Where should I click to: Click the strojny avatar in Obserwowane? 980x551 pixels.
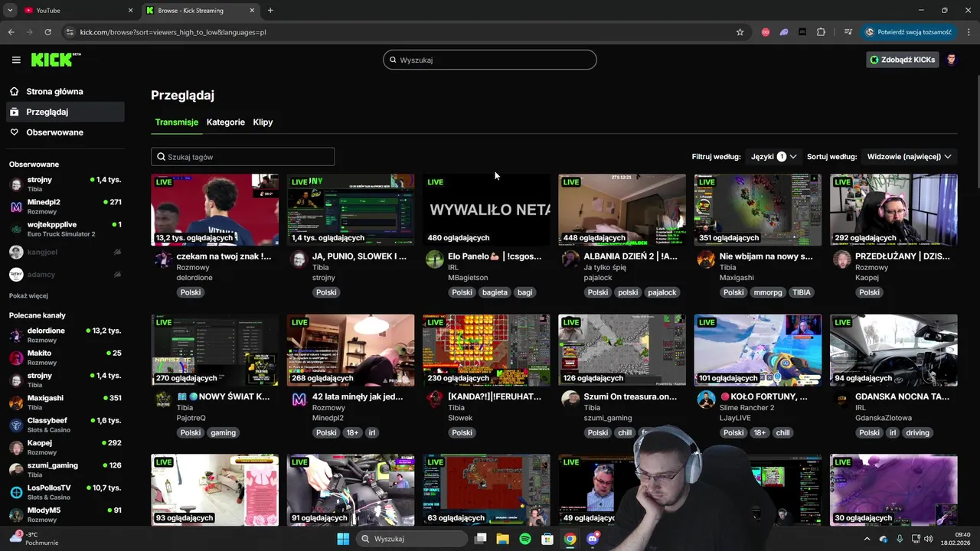click(x=16, y=184)
